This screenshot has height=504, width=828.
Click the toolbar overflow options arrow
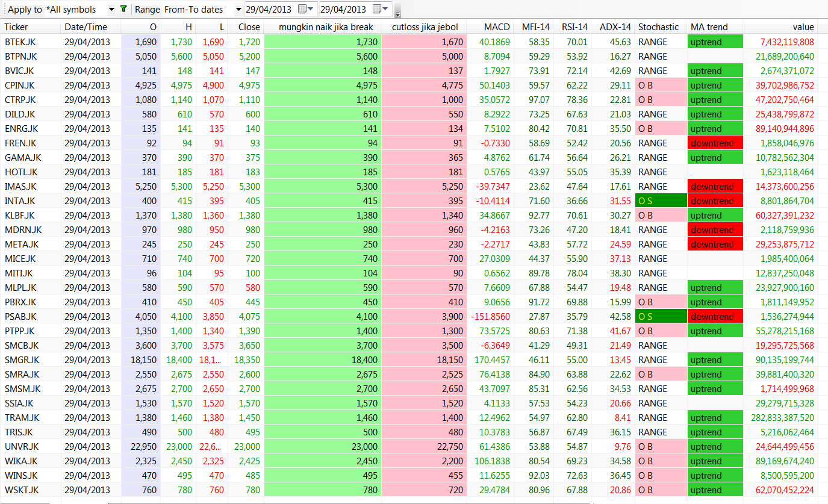click(x=397, y=14)
